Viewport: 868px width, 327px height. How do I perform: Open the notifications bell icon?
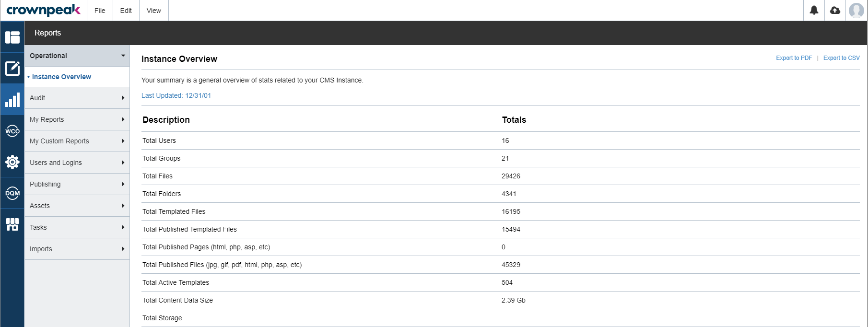point(814,10)
